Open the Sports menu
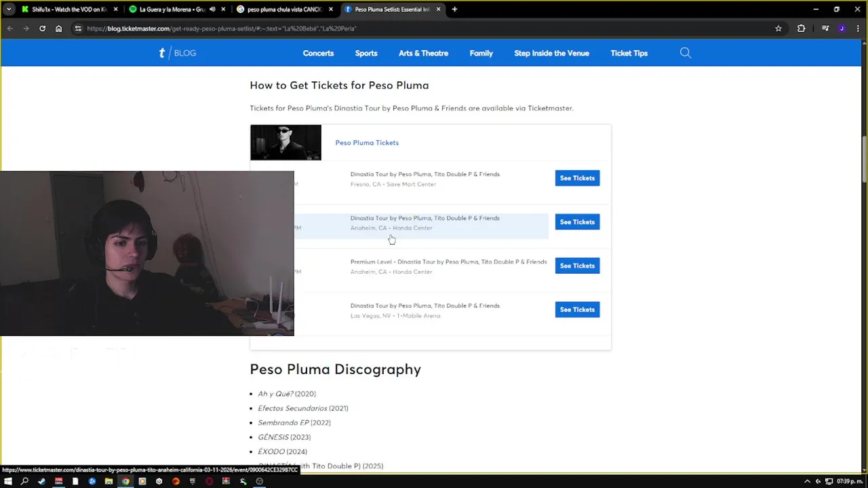 pos(366,53)
